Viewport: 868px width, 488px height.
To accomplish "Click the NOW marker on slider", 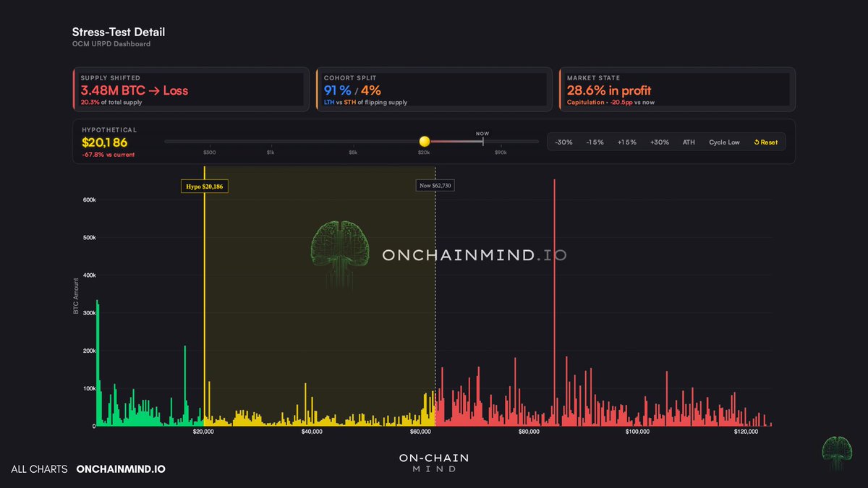I will tap(482, 134).
